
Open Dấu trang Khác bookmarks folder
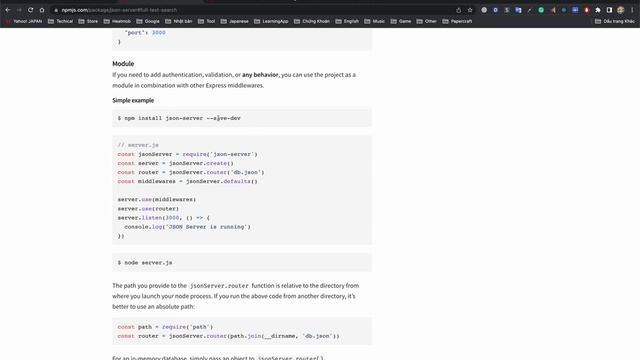click(x=615, y=21)
